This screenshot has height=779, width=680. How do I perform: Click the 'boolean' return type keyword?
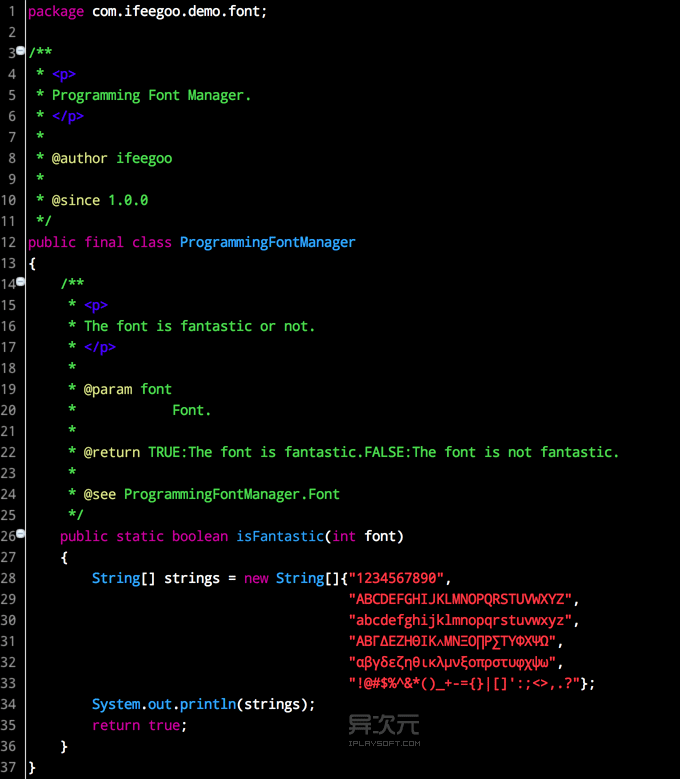coord(200,537)
